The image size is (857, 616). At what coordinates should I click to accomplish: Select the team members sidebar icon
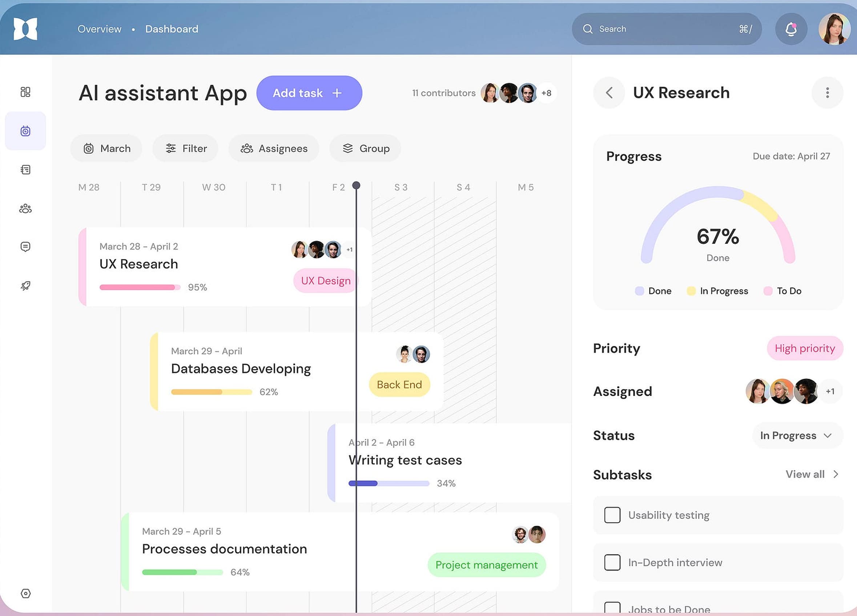pos(25,208)
